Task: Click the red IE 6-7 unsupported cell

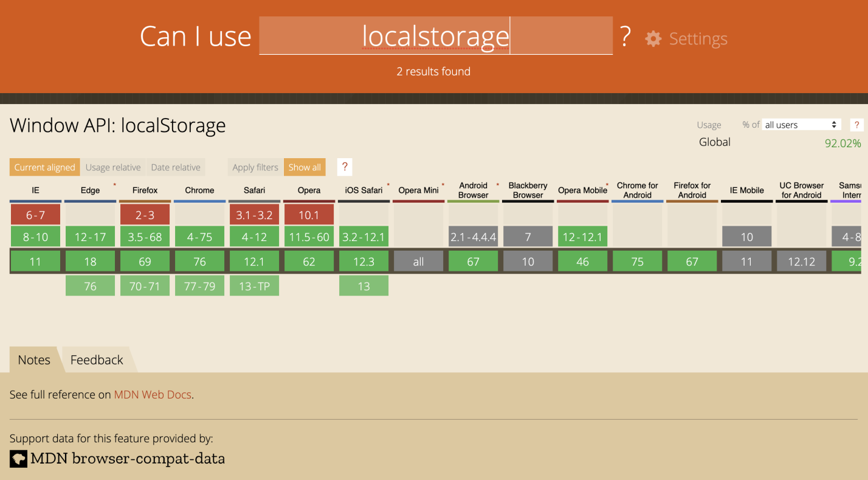Action: click(x=35, y=215)
